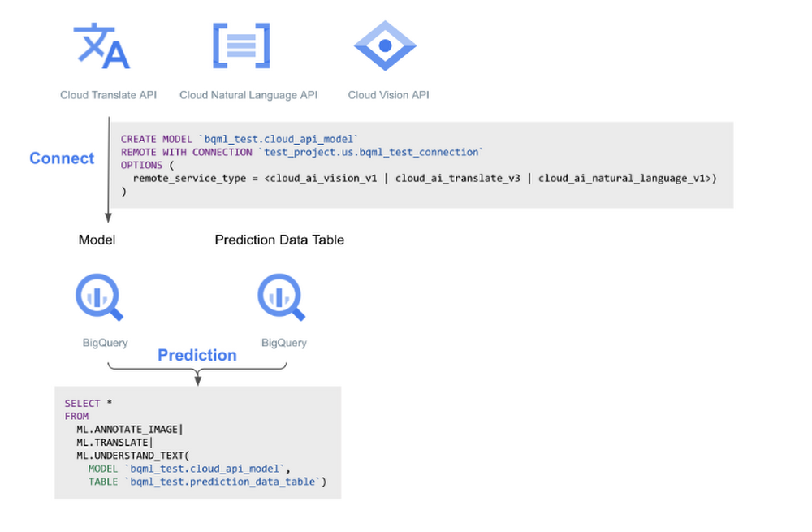Click 'ML.TRANSLATE' in the query
Image resolution: width=812 pixels, height=532 pixels.
(112, 443)
